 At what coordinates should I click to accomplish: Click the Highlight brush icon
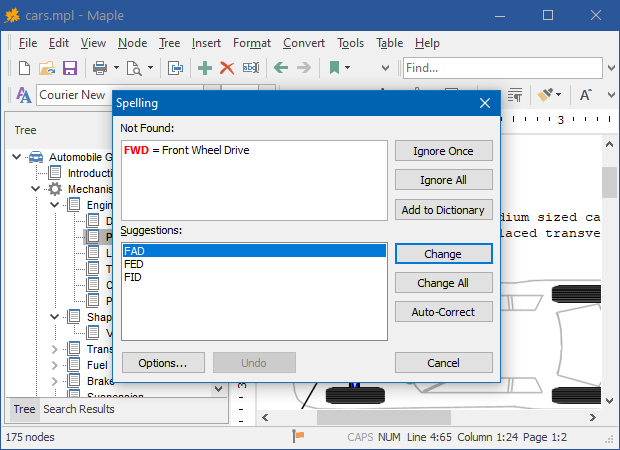coord(545,95)
